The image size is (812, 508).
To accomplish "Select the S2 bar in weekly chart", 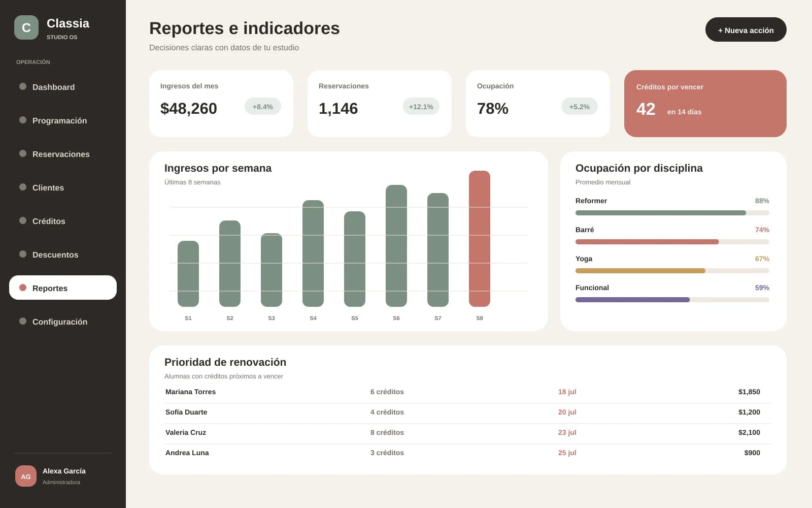I will tap(230, 264).
